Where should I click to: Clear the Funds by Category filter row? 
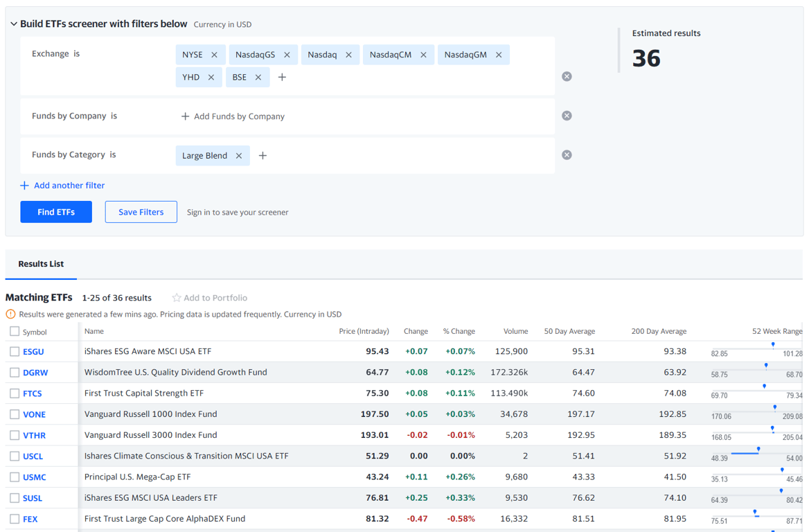coord(567,154)
